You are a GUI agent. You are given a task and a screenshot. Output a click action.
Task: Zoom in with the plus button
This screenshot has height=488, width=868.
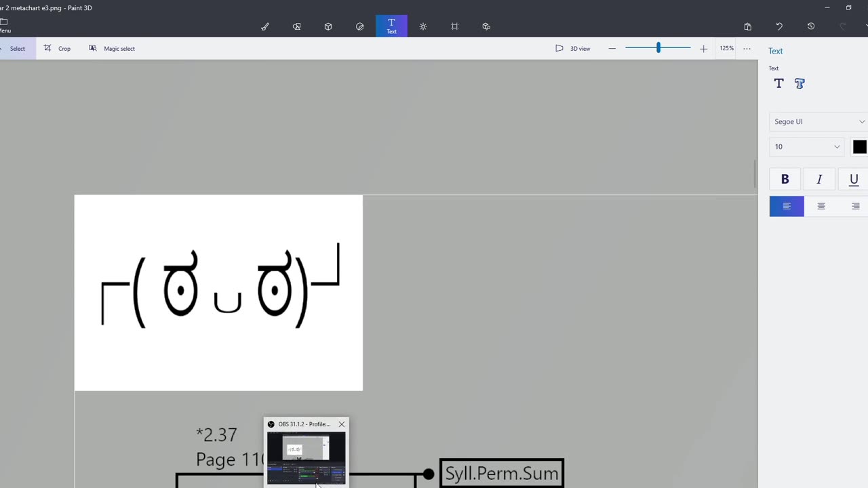pos(703,49)
